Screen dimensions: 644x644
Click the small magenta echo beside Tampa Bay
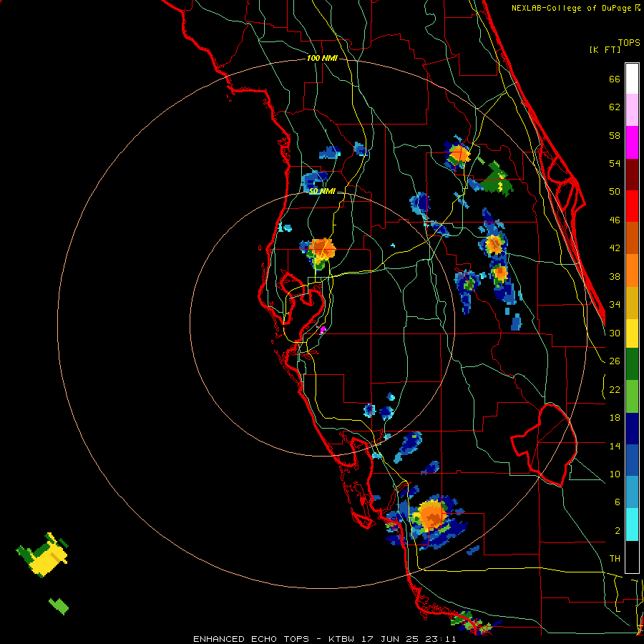323,329
